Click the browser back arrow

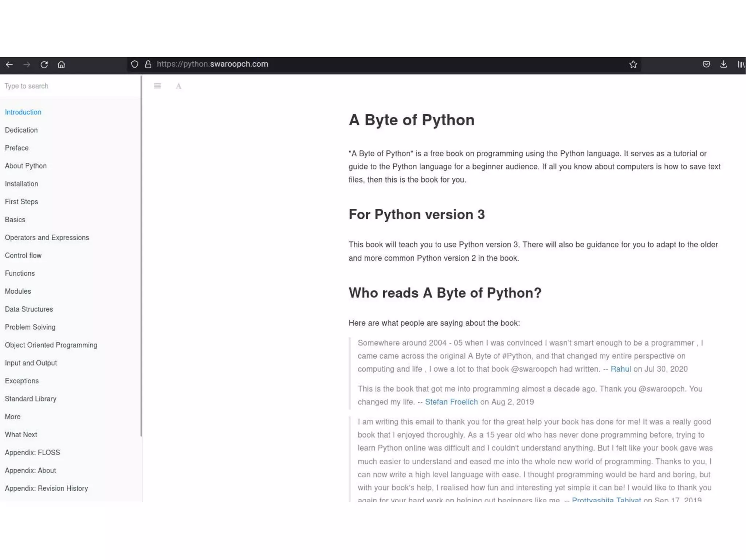click(9, 64)
